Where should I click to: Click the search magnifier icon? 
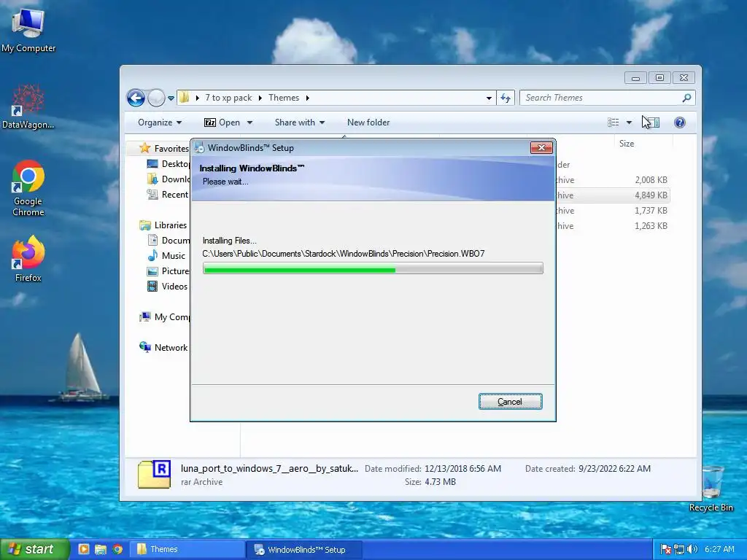click(x=686, y=98)
